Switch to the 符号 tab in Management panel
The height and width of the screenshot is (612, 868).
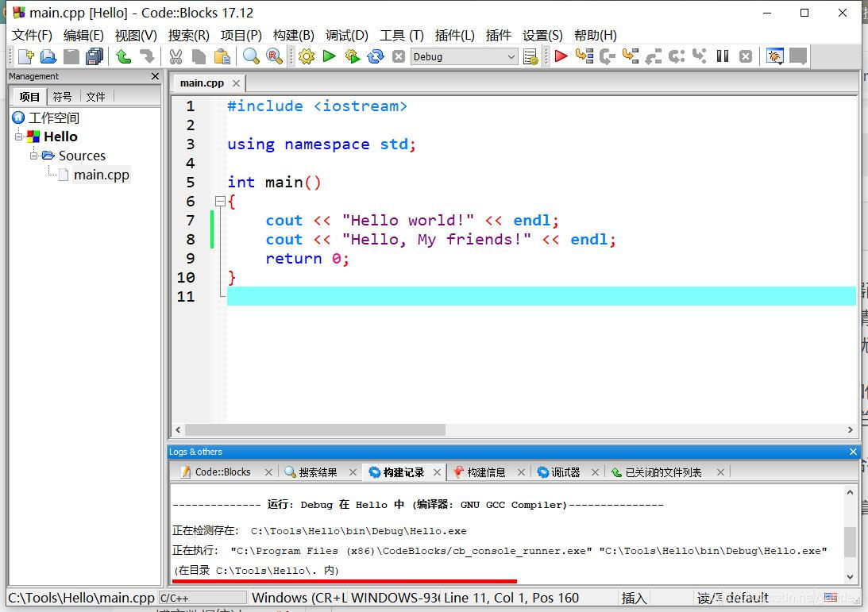(62, 97)
